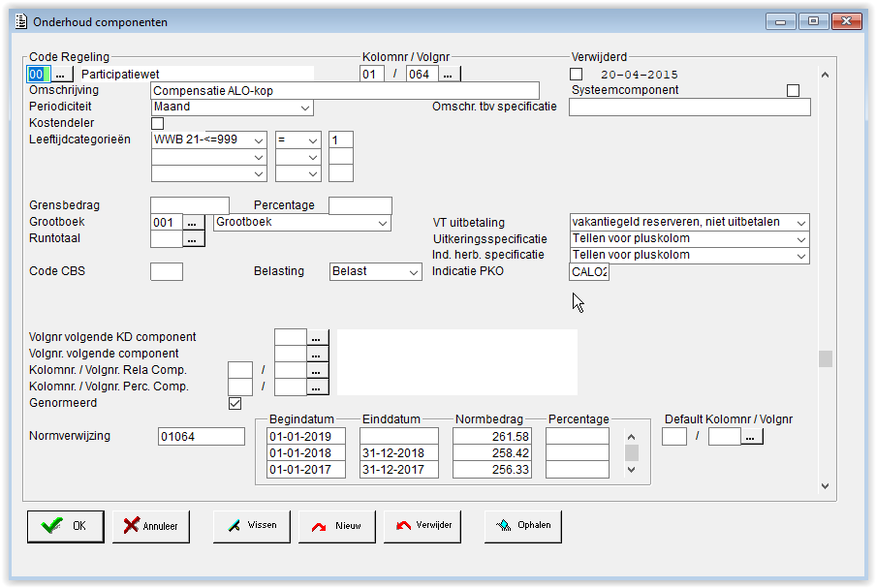Click the Default Kolomnr first input field
This screenshot has height=588, width=876.
[674, 437]
